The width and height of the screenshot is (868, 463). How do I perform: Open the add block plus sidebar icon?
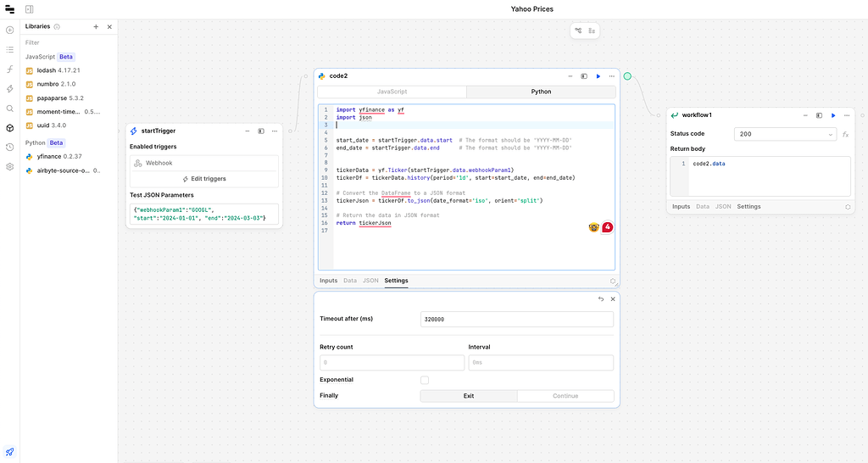click(10, 30)
